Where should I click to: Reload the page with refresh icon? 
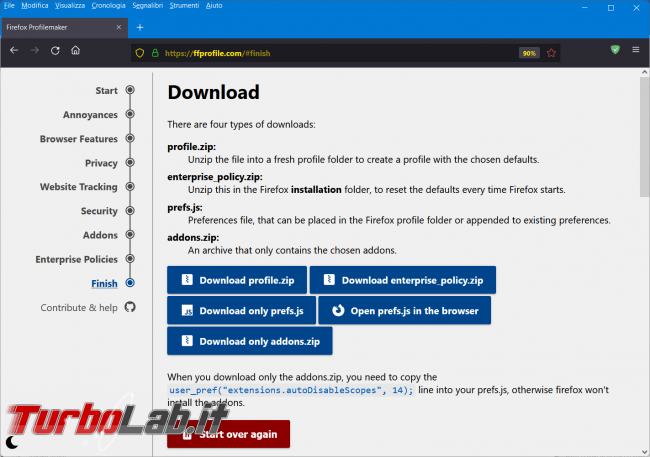point(55,51)
